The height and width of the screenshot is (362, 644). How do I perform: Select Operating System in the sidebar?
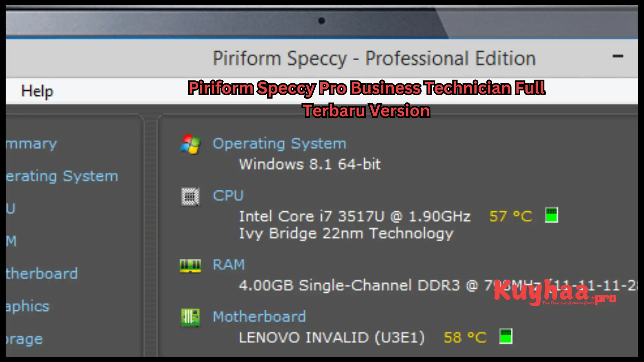click(x=62, y=177)
